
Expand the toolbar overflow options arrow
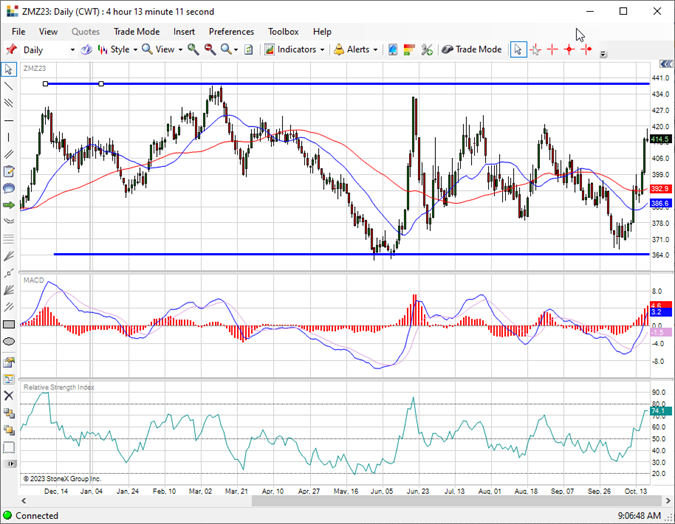[603, 54]
